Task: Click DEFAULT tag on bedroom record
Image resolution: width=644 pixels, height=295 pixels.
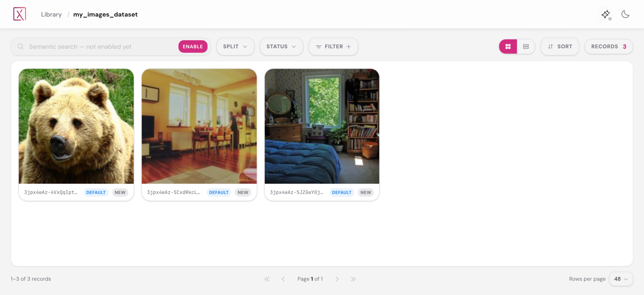Action: pyautogui.click(x=342, y=193)
